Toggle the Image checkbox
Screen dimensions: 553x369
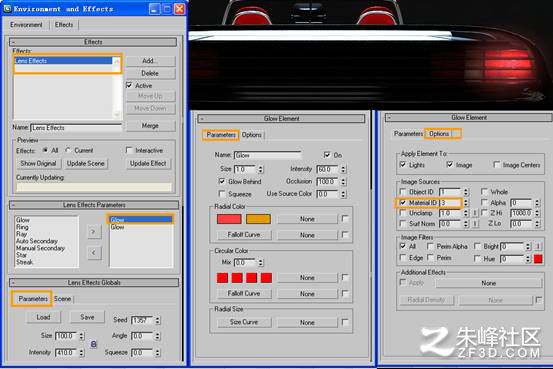pyautogui.click(x=450, y=165)
